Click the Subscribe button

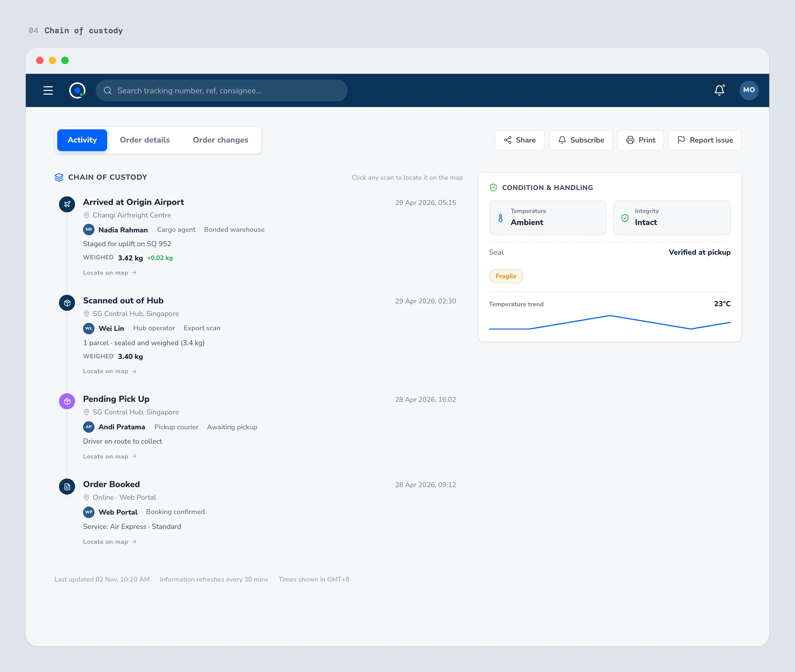click(581, 140)
